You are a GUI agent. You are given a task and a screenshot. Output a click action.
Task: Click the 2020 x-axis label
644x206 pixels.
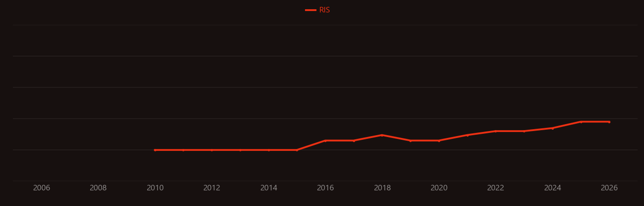[x=439, y=188]
